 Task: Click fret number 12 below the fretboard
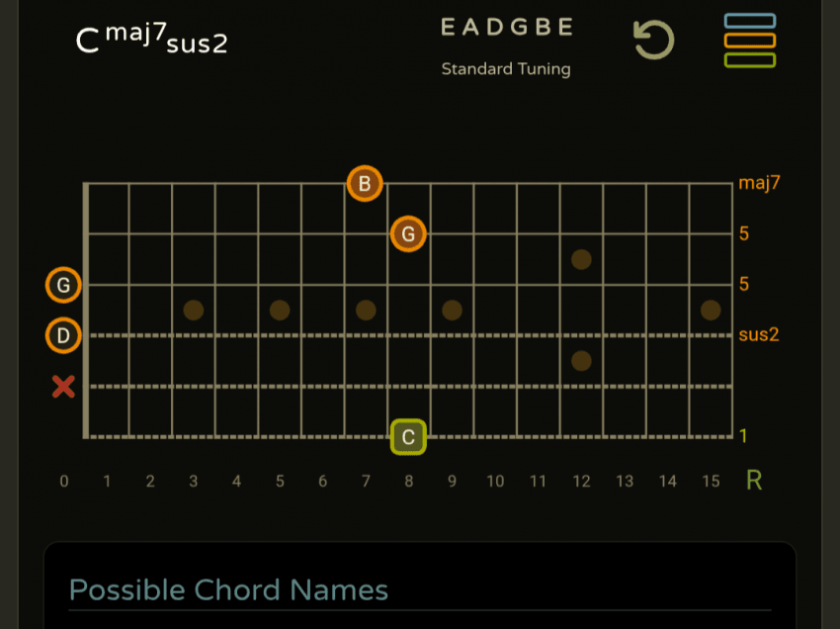[581, 482]
